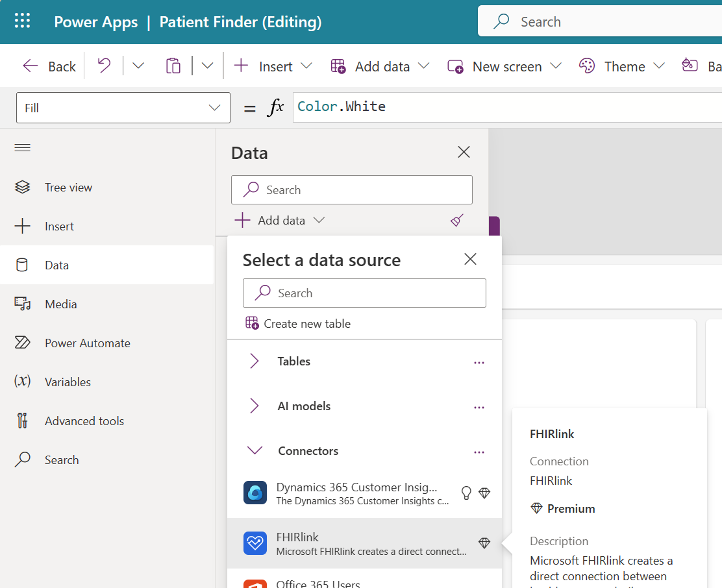Image resolution: width=722 pixels, height=588 pixels.
Task: Close the Select a data source popup
Action: coord(470,259)
